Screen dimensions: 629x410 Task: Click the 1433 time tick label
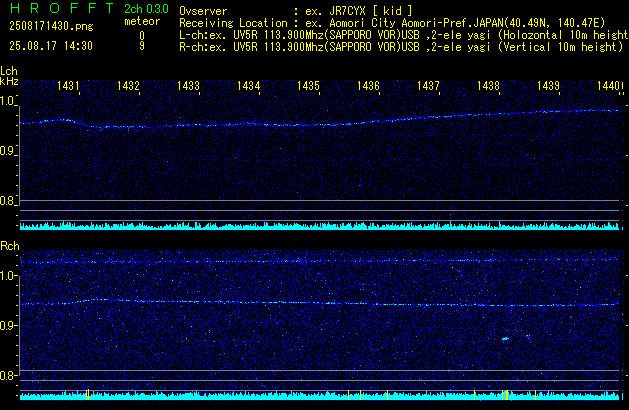pos(188,86)
